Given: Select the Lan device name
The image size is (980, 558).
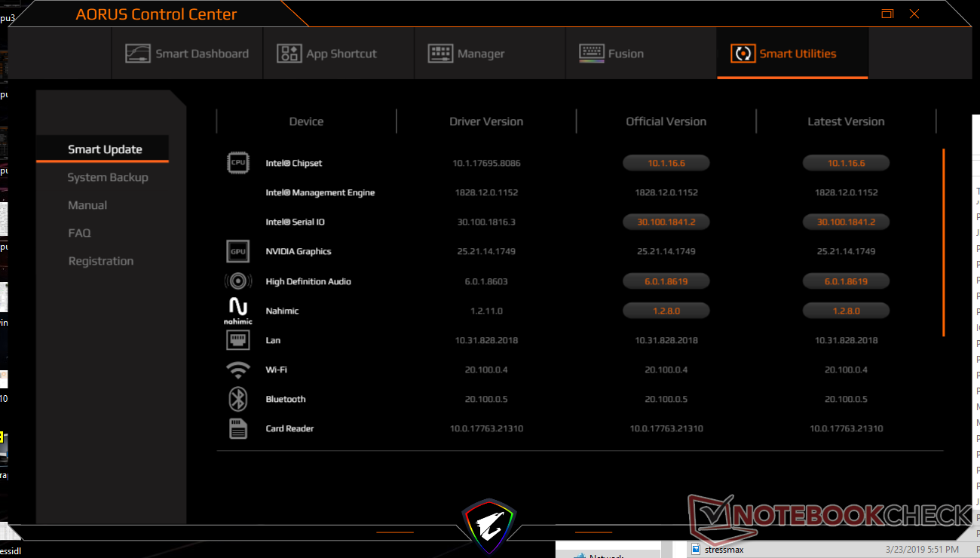Looking at the screenshot, I should click(273, 340).
